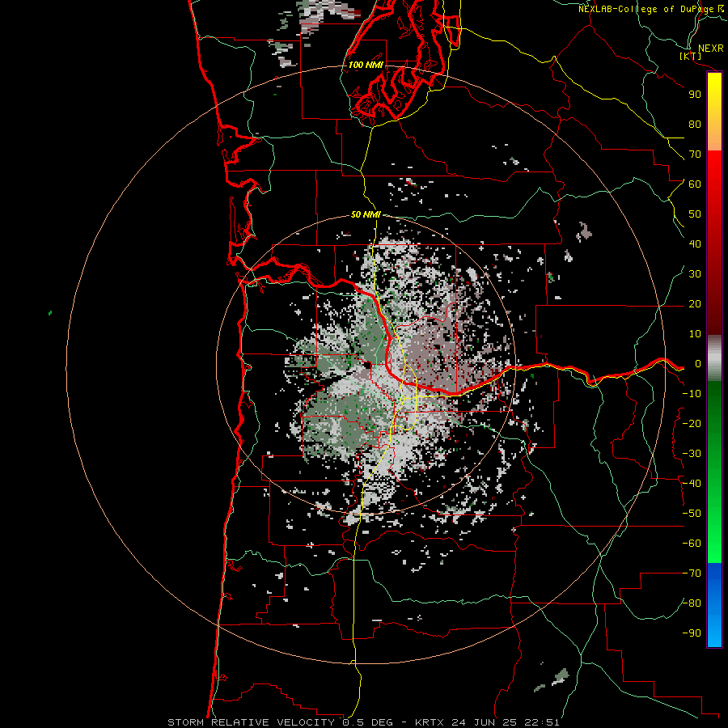This screenshot has width=728, height=728.
Task: Select the 0 value on the velocity scale
Action: 698,363
